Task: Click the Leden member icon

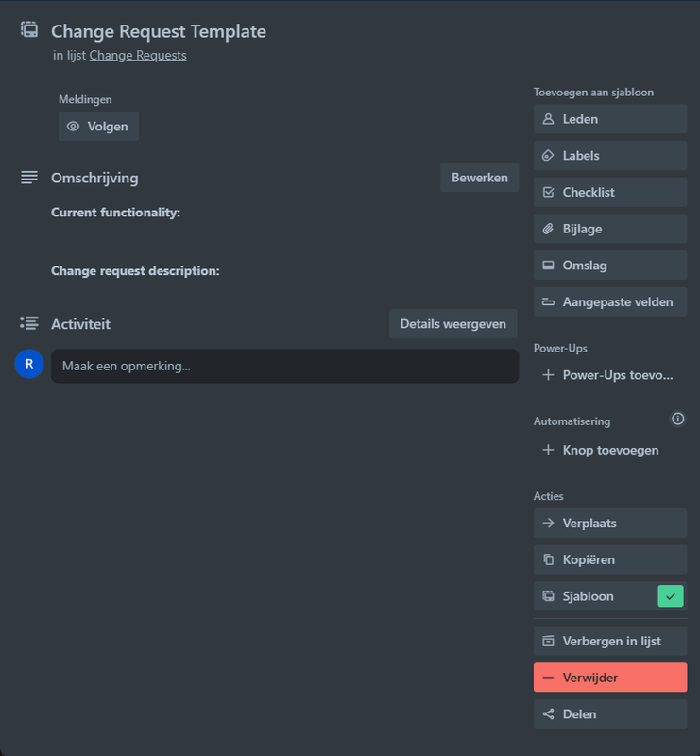Action: (x=548, y=119)
